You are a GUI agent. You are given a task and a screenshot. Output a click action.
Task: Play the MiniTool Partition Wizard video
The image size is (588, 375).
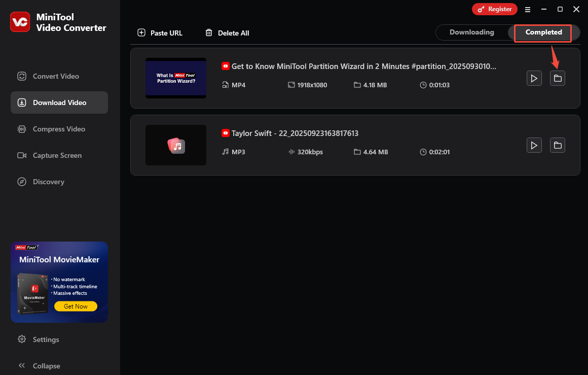point(534,79)
